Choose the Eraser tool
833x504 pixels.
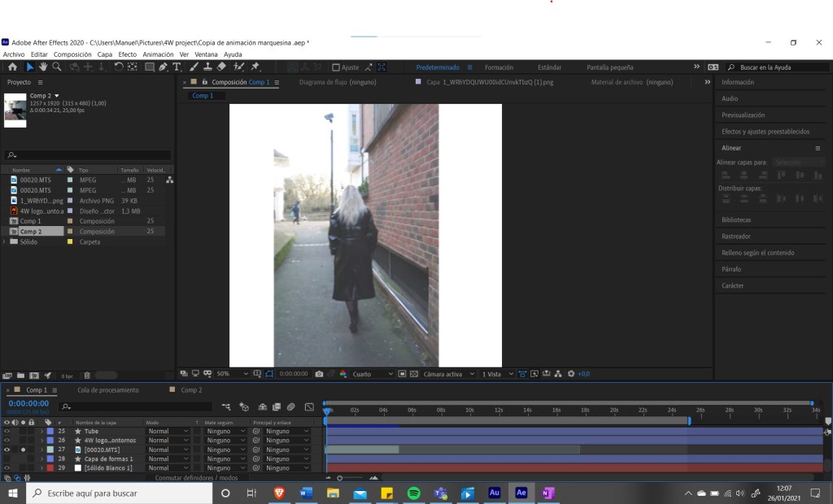click(x=221, y=67)
